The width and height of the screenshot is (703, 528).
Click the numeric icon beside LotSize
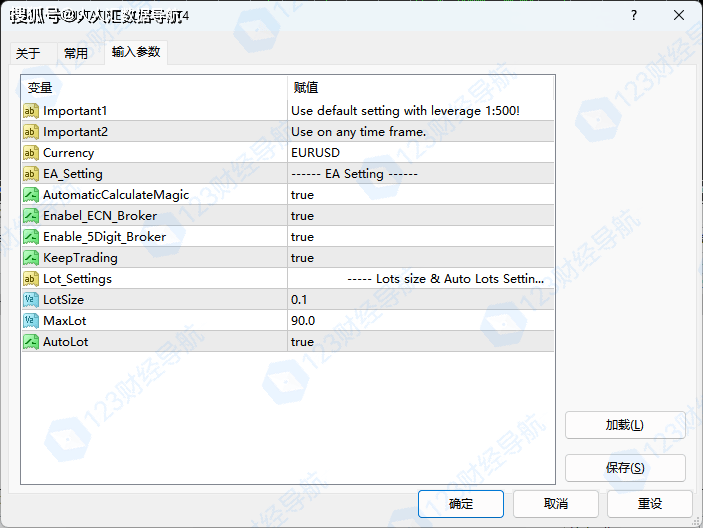pos(31,300)
